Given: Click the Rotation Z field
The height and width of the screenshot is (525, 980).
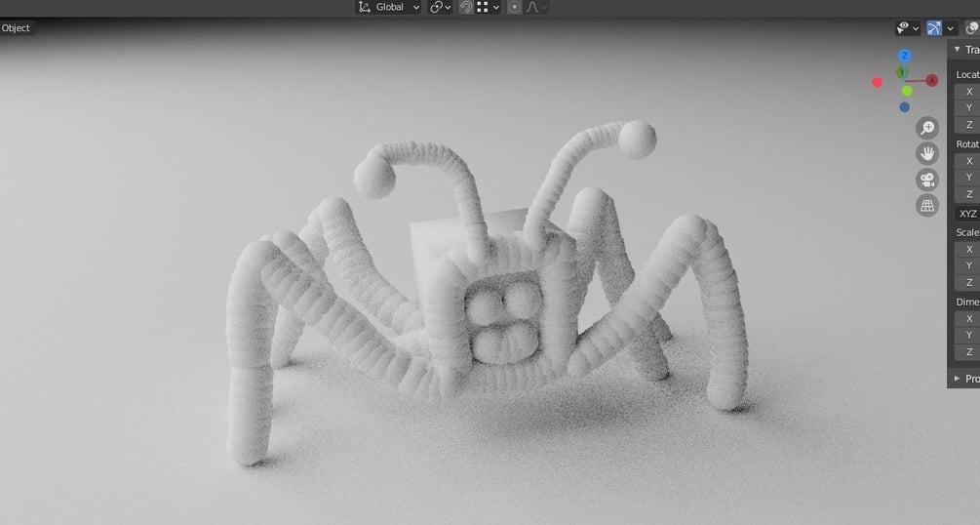Looking at the screenshot, I should click(967, 194).
